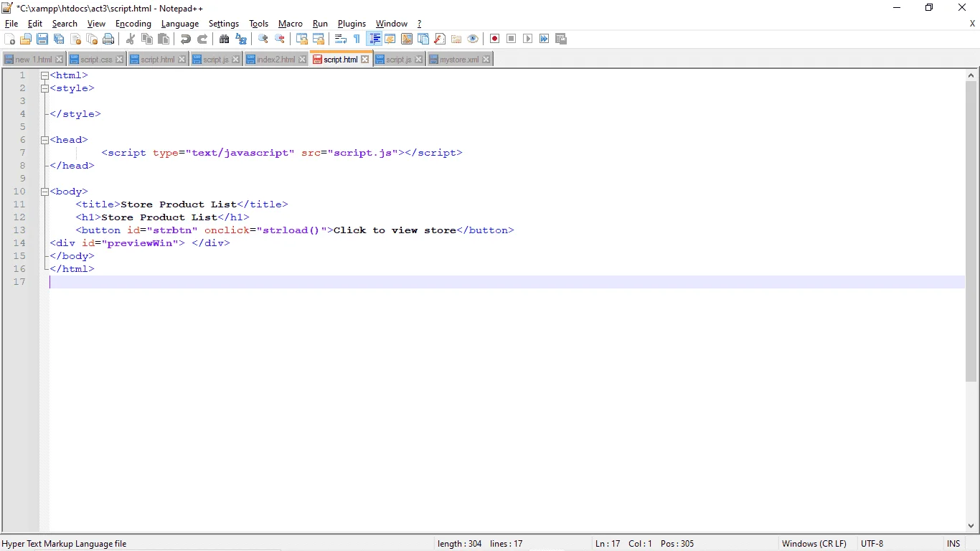
Task: Click Save Current Recorded Macro icon
Action: (561, 39)
